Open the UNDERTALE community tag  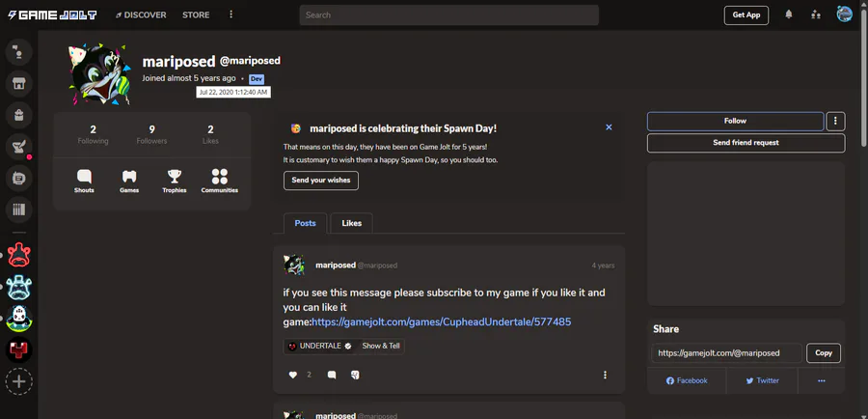pos(320,346)
